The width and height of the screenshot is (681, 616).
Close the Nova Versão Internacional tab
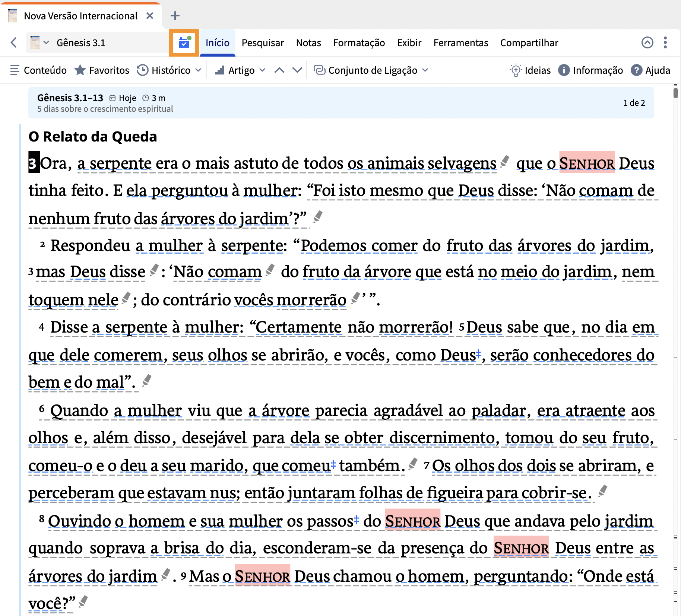pos(150,16)
